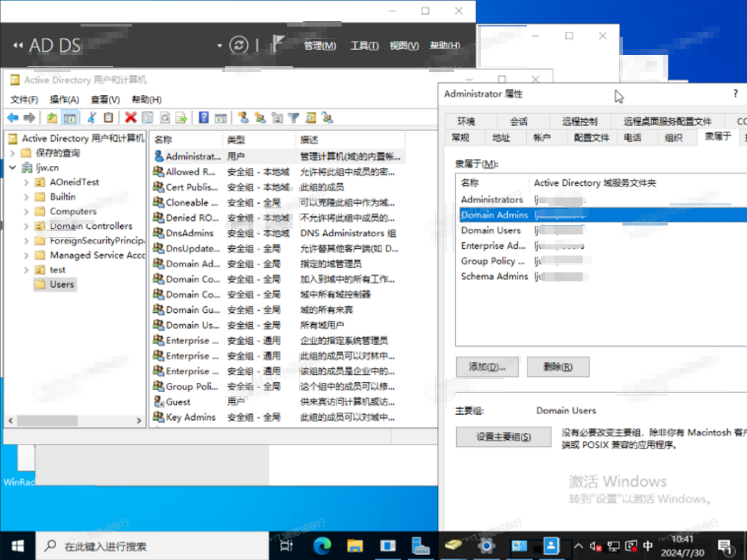Image resolution: width=747 pixels, height=560 pixels.
Task: Click the funnel filter icon
Action: click(x=294, y=117)
